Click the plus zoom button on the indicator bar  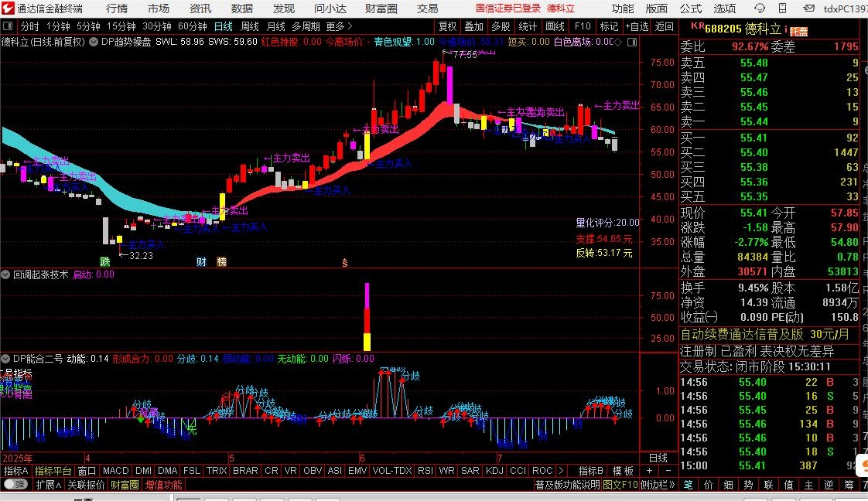(x=649, y=471)
